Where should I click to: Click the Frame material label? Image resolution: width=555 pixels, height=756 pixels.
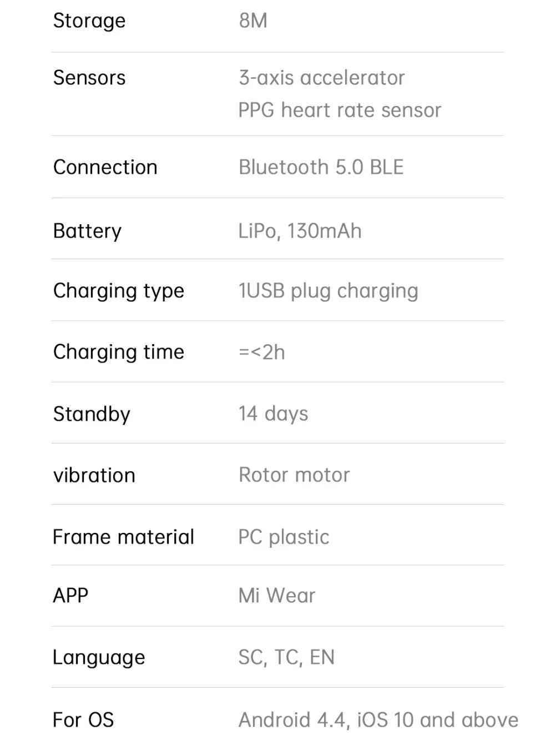tap(123, 537)
